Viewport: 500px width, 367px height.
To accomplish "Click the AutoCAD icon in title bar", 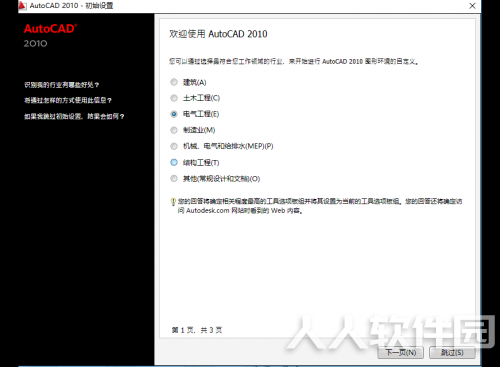I will [22, 6].
